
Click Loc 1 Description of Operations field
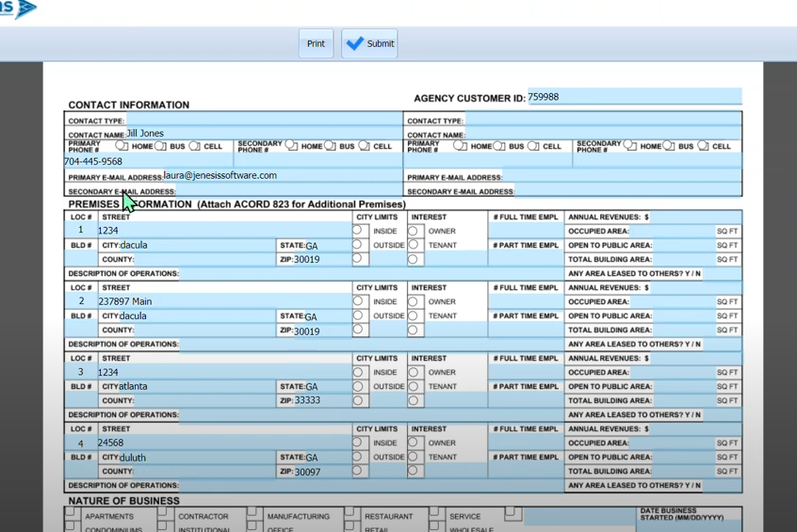pyautogui.click(x=371, y=273)
